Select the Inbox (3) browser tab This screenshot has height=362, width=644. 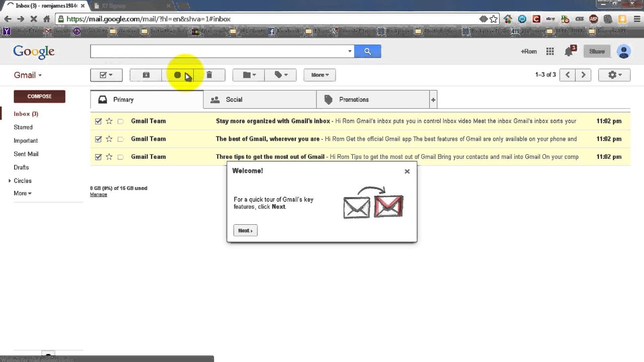pos(45,6)
